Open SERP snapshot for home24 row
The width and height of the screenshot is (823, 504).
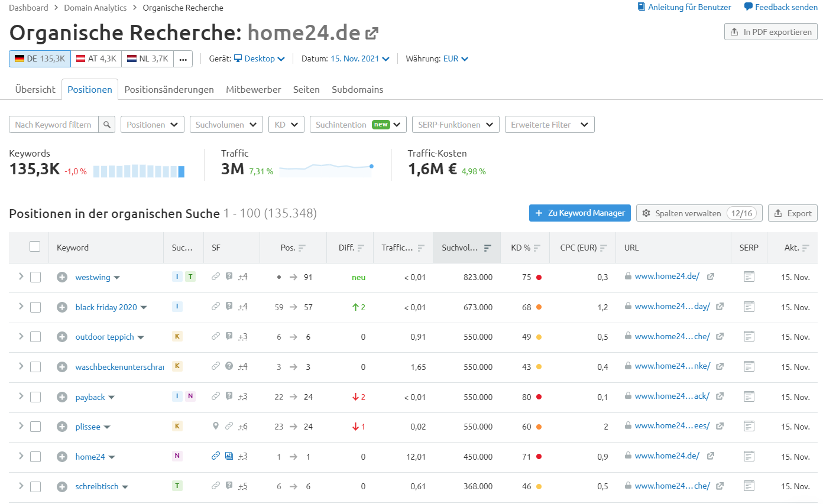[749, 456]
